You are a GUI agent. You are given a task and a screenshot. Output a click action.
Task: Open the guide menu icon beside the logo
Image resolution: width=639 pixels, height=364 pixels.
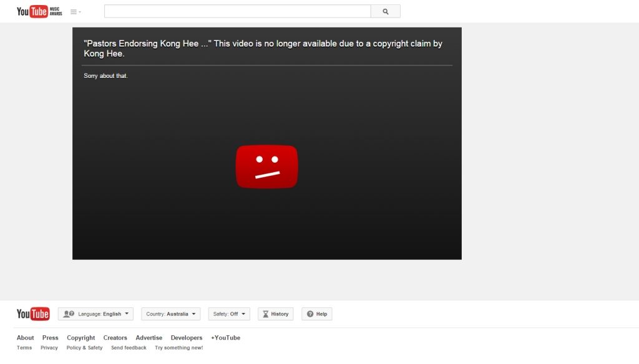(x=76, y=12)
